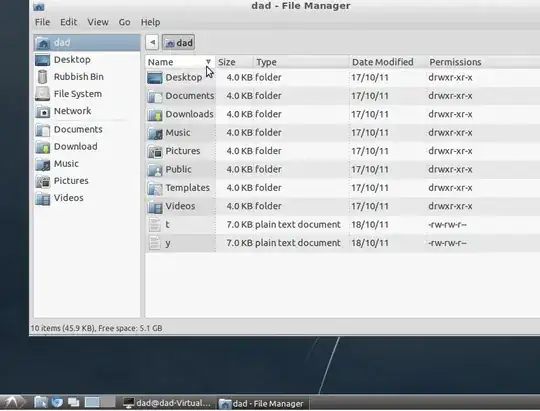Click the Music bookmark icon in the sidebar
The height and width of the screenshot is (411, 540).
(x=43, y=164)
